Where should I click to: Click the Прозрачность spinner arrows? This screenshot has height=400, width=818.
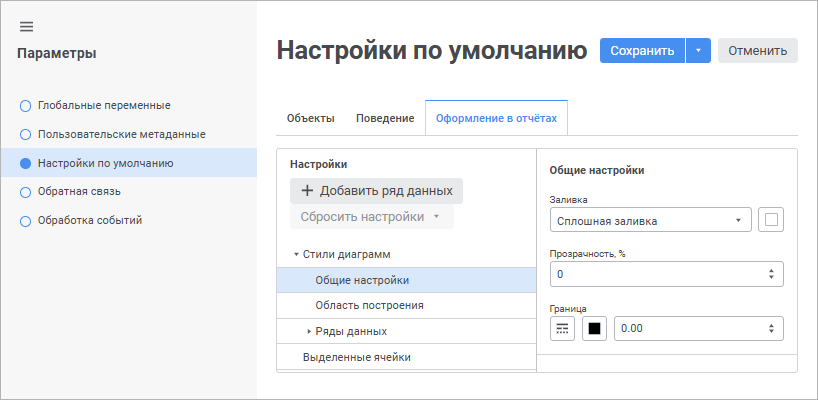point(771,274)
